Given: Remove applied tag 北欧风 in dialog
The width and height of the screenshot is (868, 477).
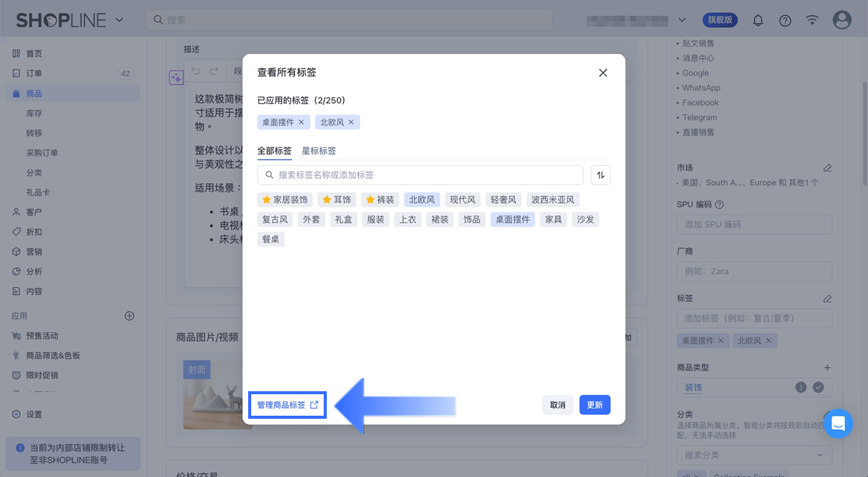Looking at the screenshot, I should coord(351,122).
